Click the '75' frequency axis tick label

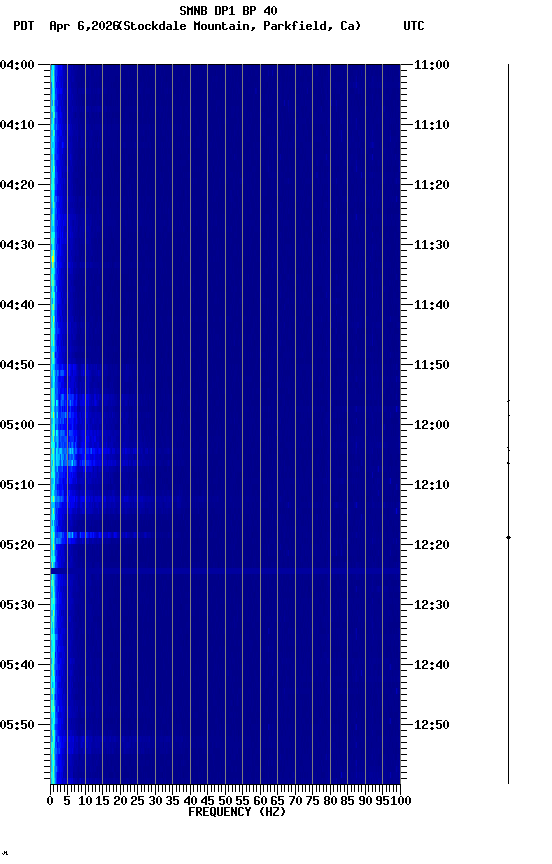(312, 801)
